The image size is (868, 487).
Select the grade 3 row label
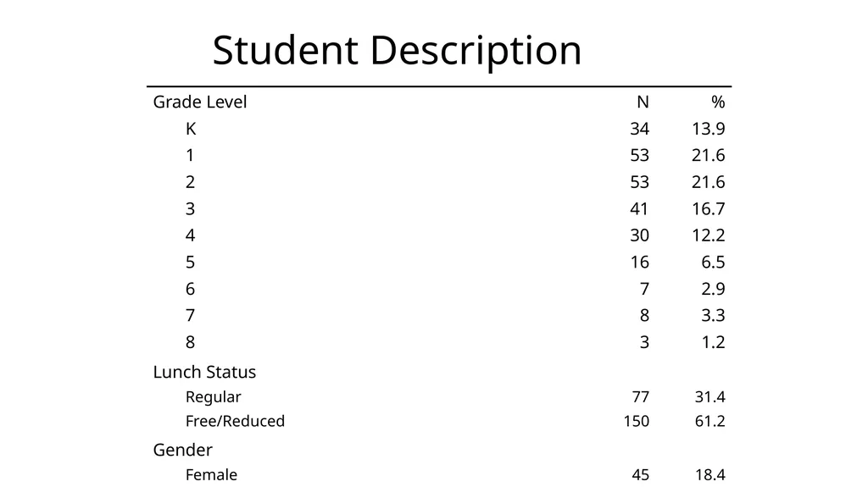click(191, 208)
